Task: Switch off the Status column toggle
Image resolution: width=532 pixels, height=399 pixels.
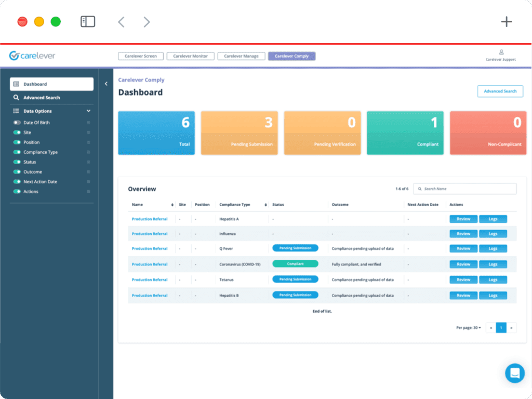Action: coord(17,162)
